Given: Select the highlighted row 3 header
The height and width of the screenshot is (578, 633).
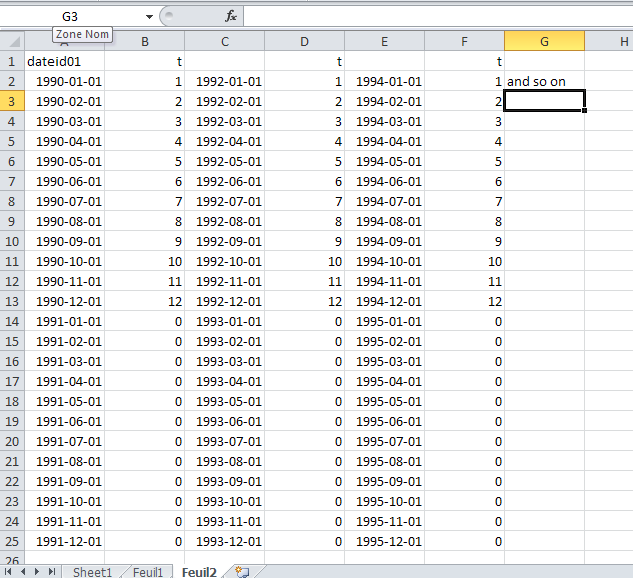Looking at the screenshot, I should point(12,101).
